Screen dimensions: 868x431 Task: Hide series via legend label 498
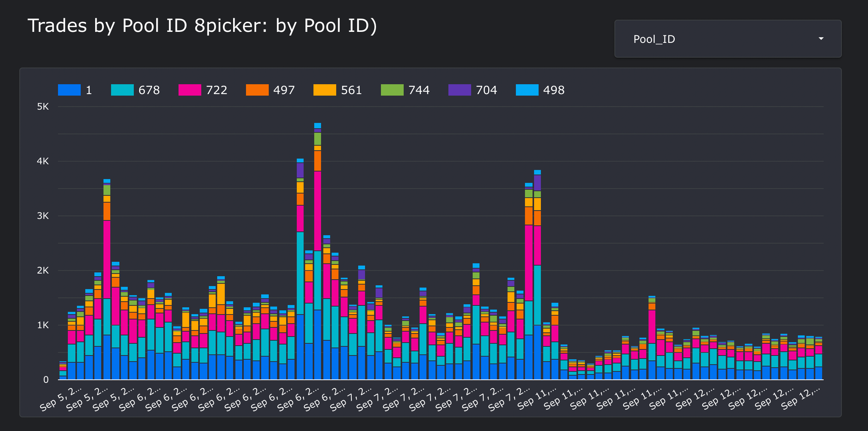point(554,90)
